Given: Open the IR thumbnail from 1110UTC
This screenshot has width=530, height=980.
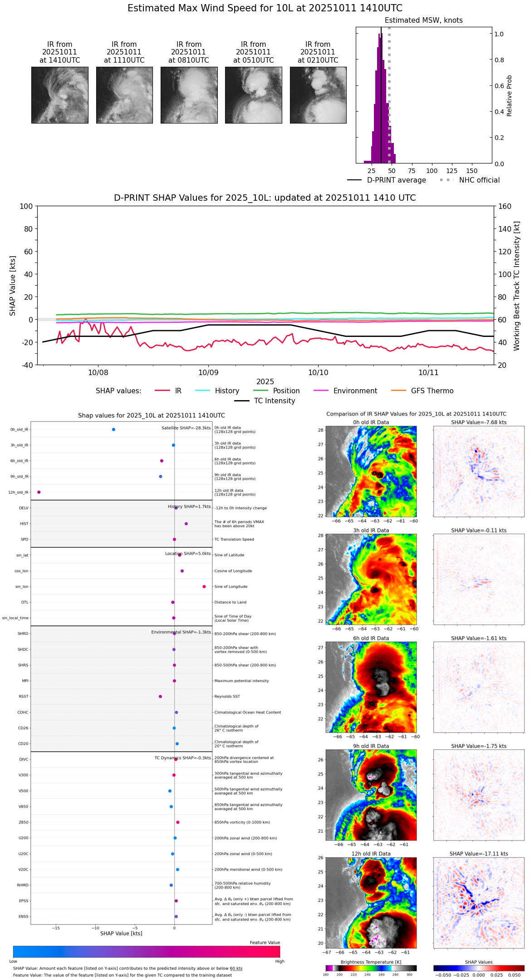Looking at the screenshot, I should coord(124,95).
